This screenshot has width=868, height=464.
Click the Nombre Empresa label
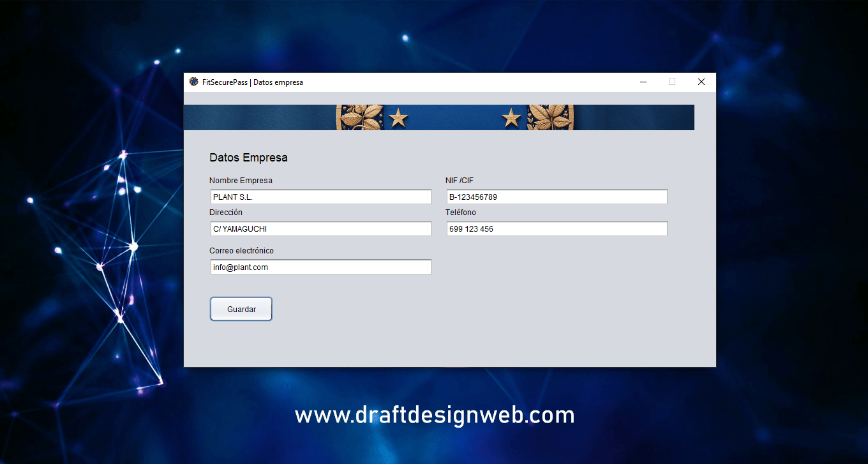(241, 181)
